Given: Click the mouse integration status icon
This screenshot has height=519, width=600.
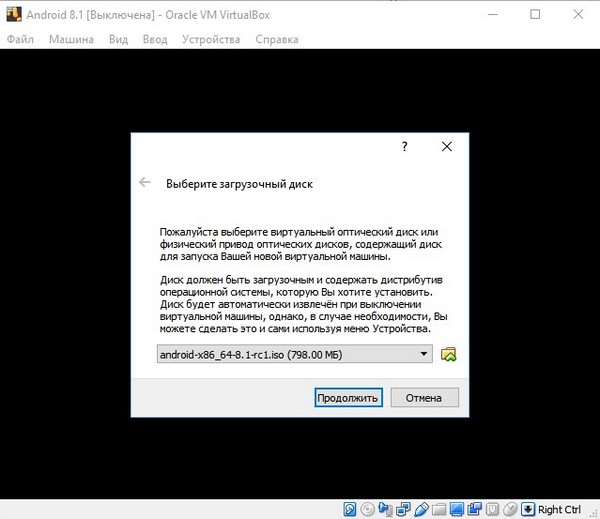Looking at the screenshot, I should (510, 509).
